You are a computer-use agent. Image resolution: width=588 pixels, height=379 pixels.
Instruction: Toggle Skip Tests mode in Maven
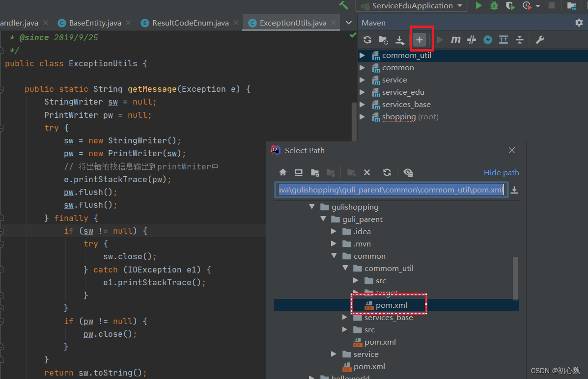tap(487, 40)
